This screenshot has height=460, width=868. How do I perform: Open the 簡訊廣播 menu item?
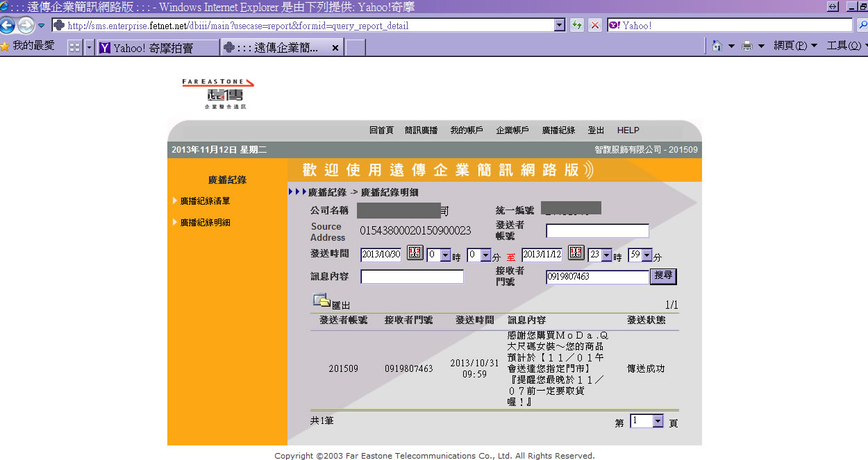pyautogui.click(x=421, y=130)
